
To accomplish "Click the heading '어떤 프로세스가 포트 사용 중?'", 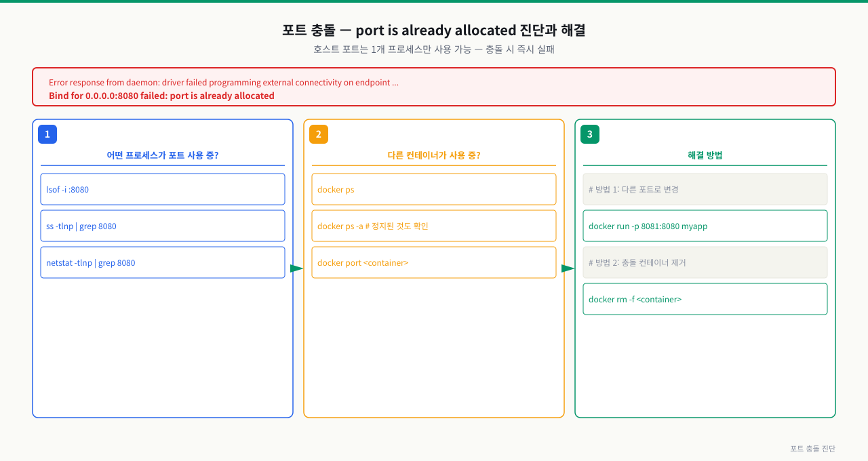I will click(163, 155).
